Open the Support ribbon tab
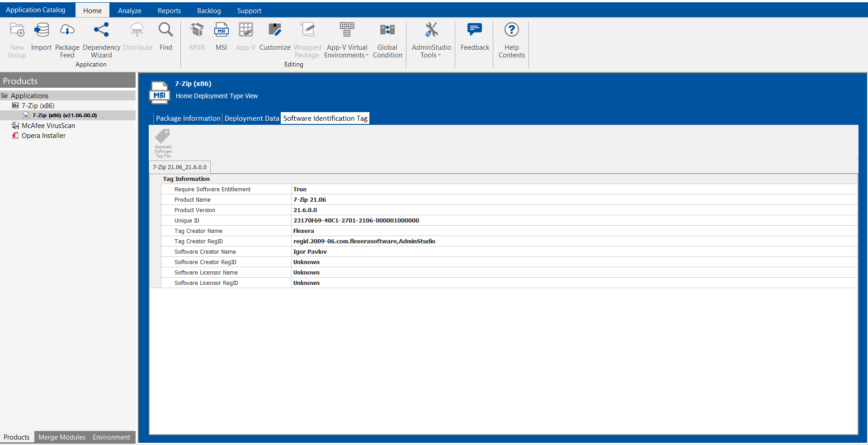 tap(249, 11)
